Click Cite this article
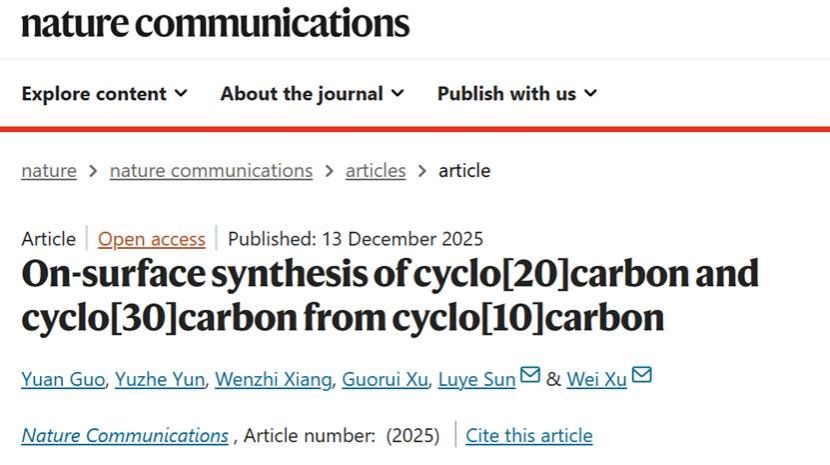This screenshot has height=465, width=830. tap(529, 435)
